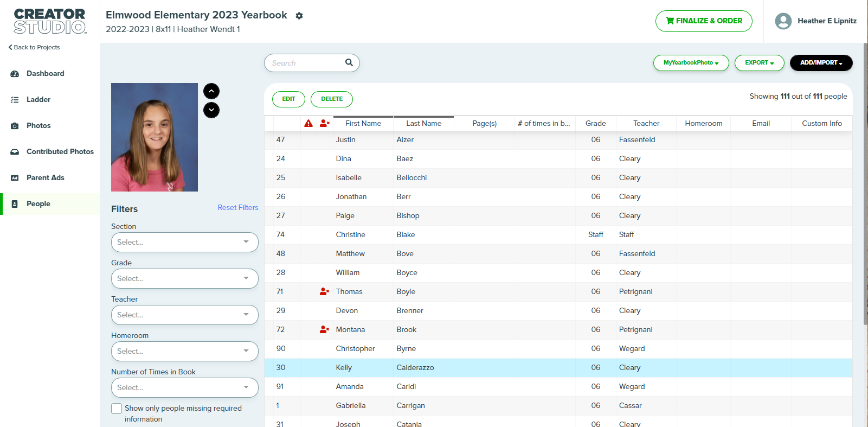Screen dimensions: 868x427
Task: Select the Justin Aizer row
Action: coord(558,140)
